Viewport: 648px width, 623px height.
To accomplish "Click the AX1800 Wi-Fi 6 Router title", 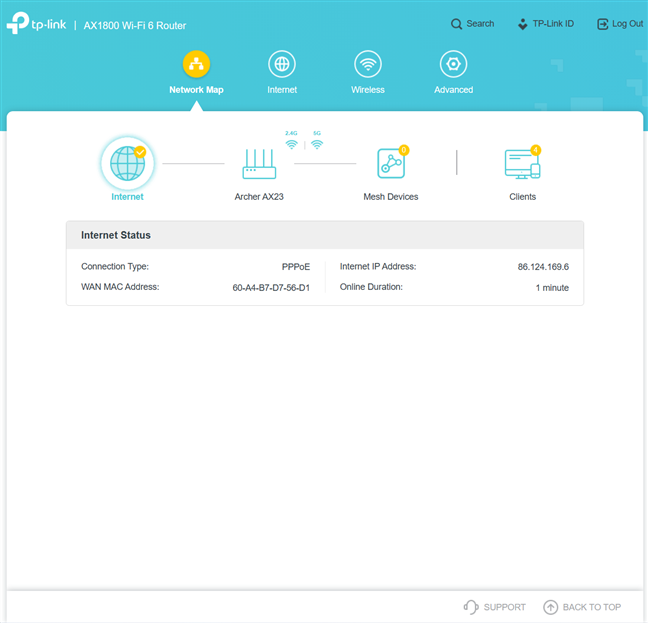I will click(x=135, y=26).
